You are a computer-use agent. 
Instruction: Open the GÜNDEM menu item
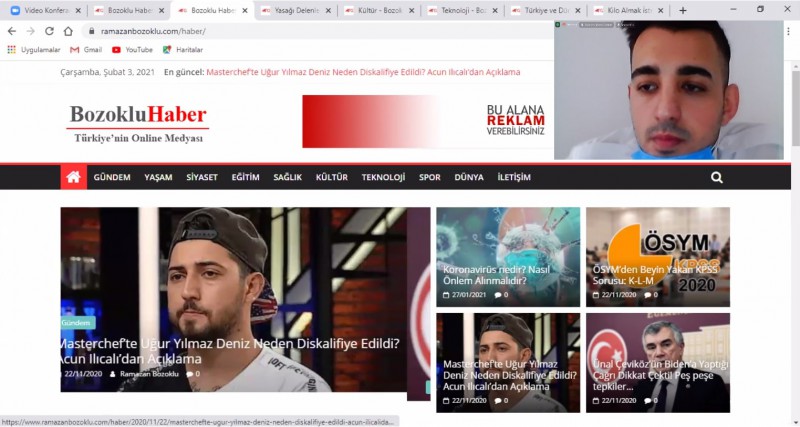112,177
